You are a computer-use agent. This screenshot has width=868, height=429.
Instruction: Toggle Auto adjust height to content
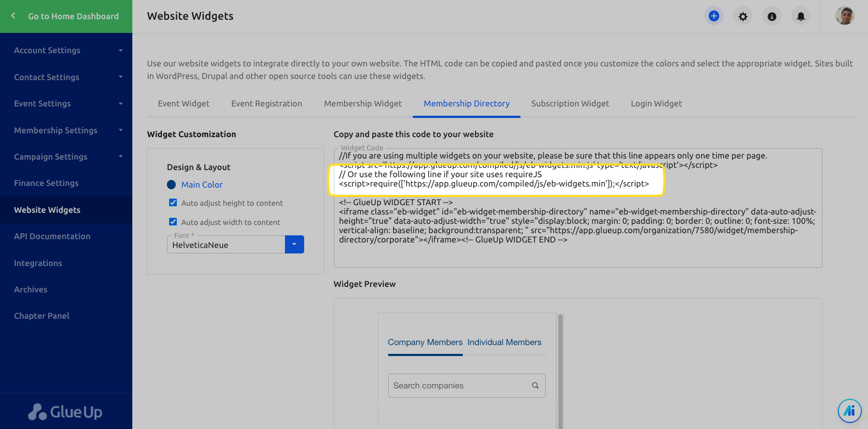click(x=173, y=202)
